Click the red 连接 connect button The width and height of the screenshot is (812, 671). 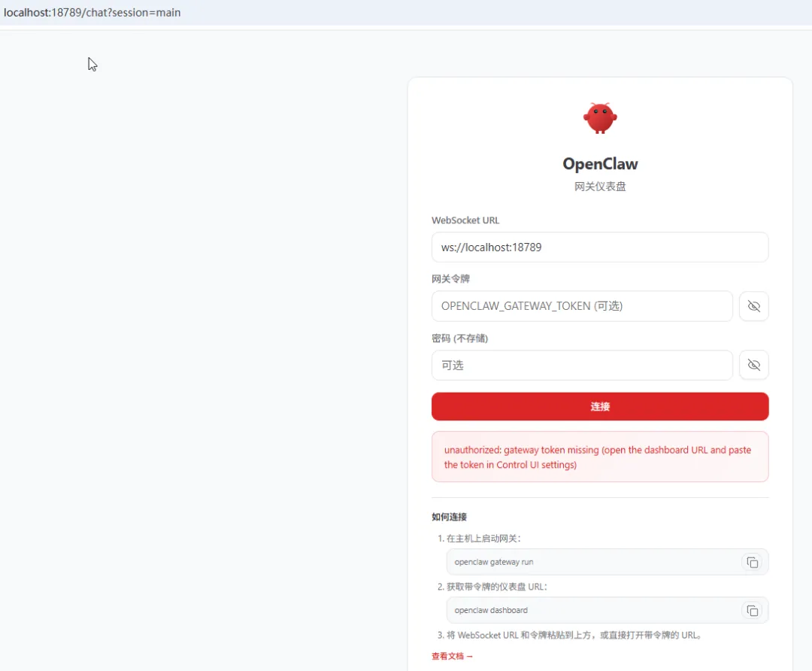click(600, 406)
